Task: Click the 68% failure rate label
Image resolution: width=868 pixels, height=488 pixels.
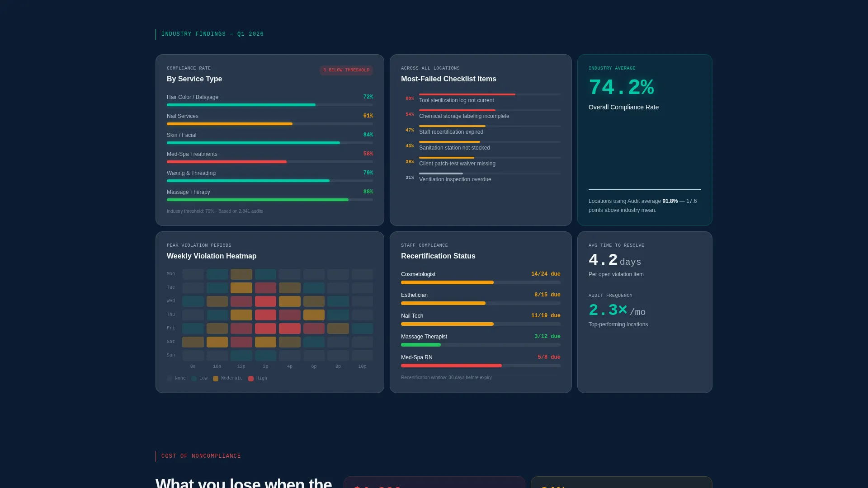Action: (410, 99)
